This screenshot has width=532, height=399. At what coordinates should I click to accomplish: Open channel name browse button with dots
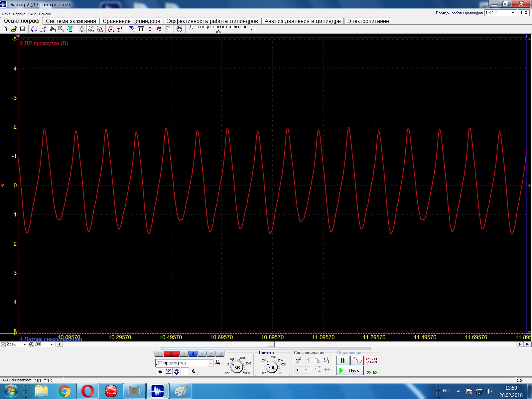210,363
